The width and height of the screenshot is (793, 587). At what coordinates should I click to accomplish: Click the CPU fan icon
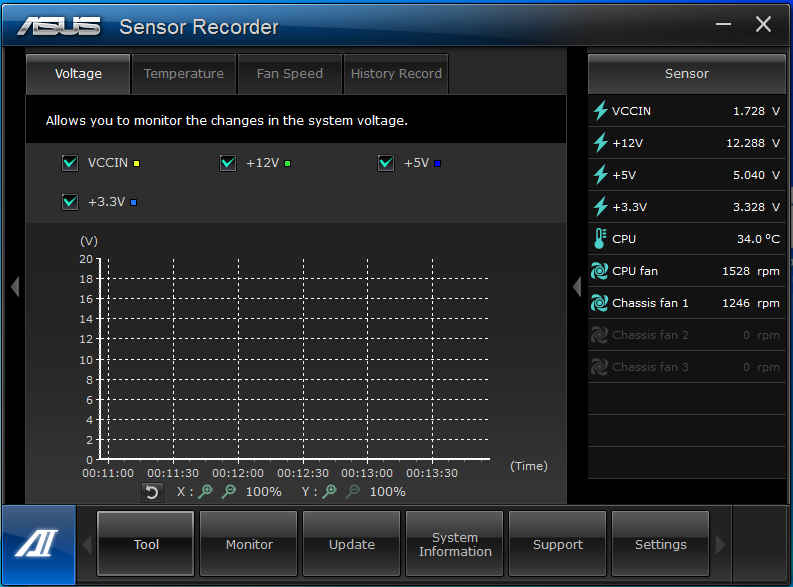click(x=599, y=271)
